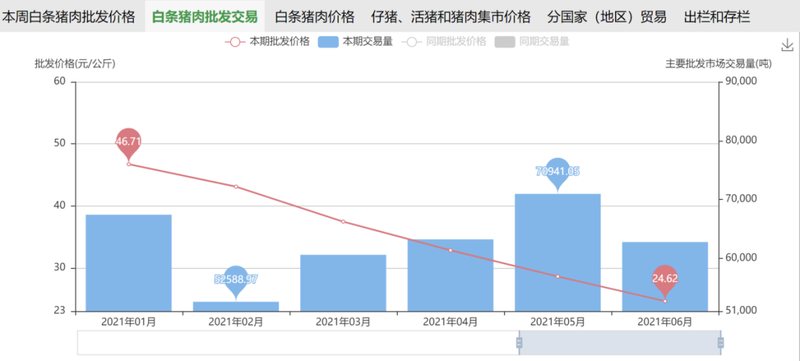800x361 pixels.
Task: Enable the 同期批发价格 legend series
Action: coord(444,42)
